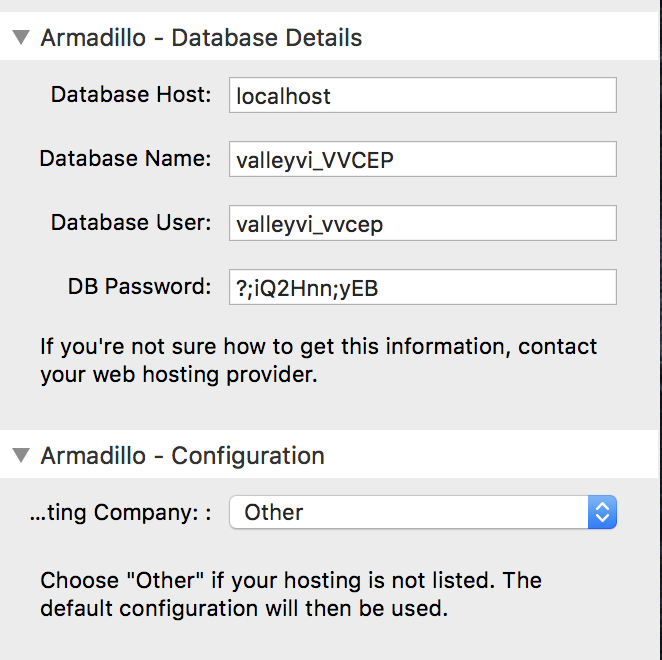Screen dimensions: 662x660
Task: Collapse the Armadillo Configuration disclosure triangle
Action: (x=21, y=455)
